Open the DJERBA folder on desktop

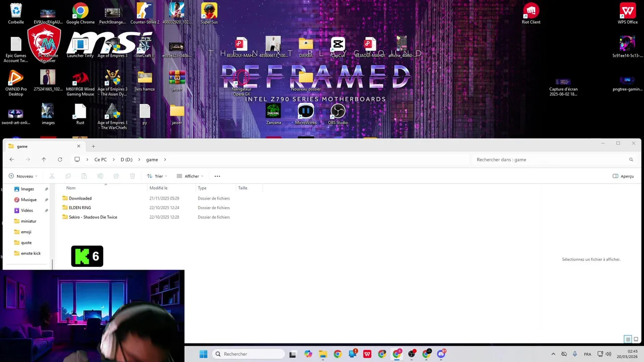coord(306,47)
